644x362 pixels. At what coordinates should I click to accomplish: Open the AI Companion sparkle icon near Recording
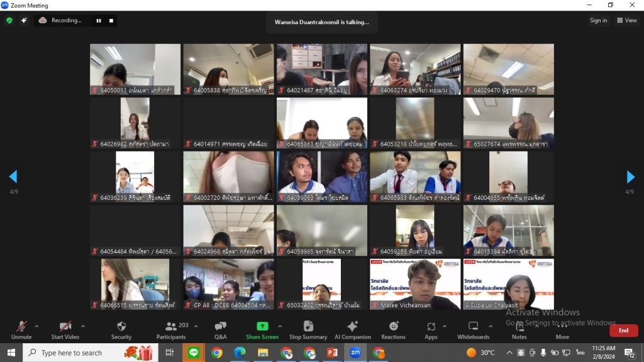(24, 21)
